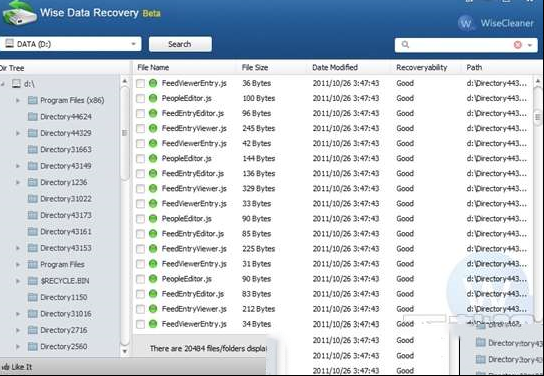
Task: Click green status icon of 245 Bytes FeedEntryViewer.js
Action: [x=153, y=128]
